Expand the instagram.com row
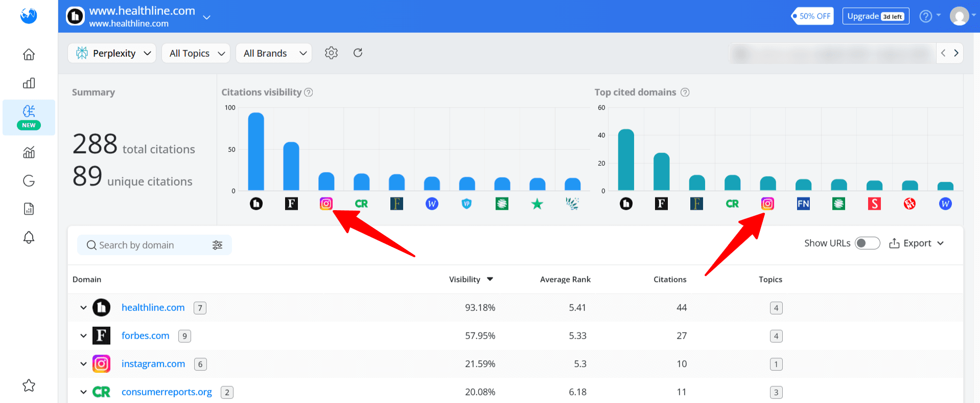980x403 pixels. (x=83, y=364)
